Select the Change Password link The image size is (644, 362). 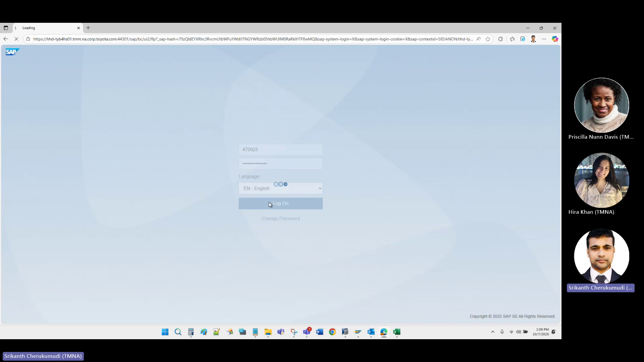coord(280,218)
